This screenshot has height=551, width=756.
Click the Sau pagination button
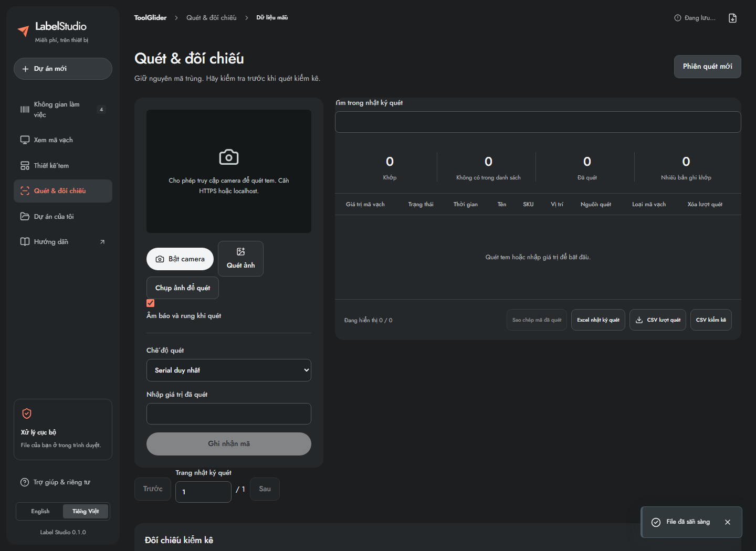click(x=265, y=489)
